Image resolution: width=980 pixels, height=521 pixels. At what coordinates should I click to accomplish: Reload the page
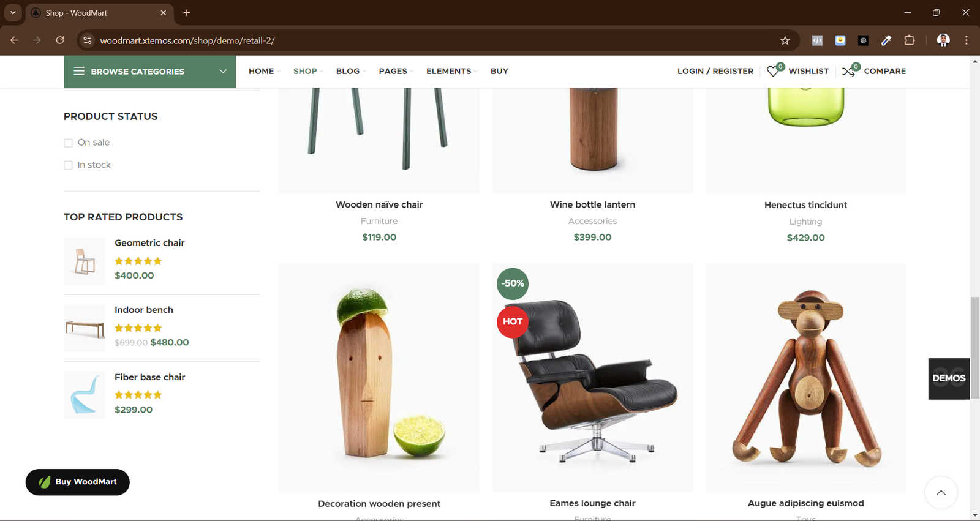pos(60,40)
